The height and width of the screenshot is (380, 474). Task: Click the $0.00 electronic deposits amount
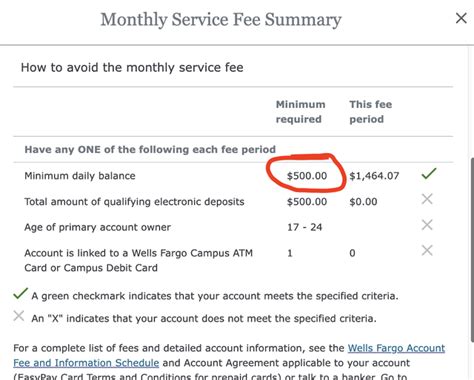(x=363, y=202)
